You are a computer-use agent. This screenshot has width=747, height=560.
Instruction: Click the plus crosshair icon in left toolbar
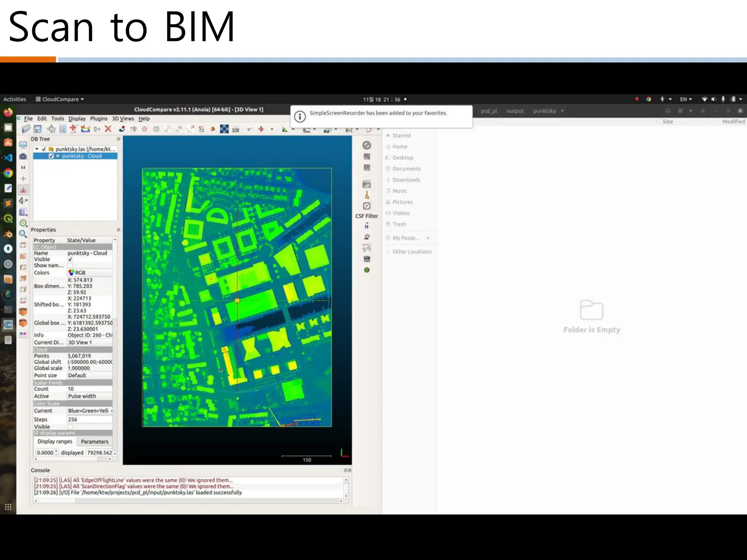pyautogui.click(x=23, y=179)
